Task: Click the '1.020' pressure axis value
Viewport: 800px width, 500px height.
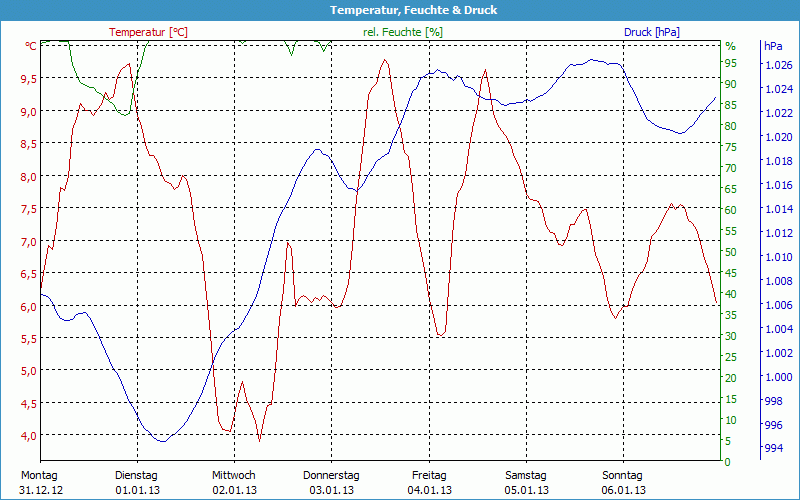Action: coord(779,137)
